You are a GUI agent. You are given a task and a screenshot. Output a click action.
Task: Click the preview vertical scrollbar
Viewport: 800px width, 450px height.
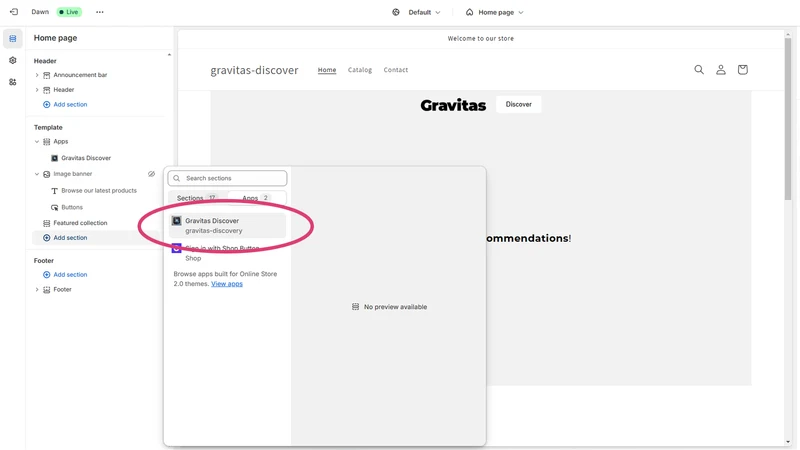coord(788,118)
